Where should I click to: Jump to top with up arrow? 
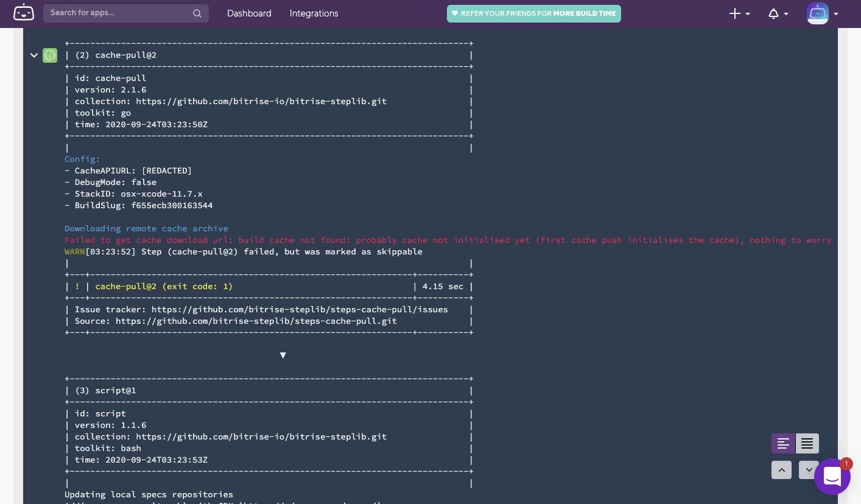coord(781,470)
